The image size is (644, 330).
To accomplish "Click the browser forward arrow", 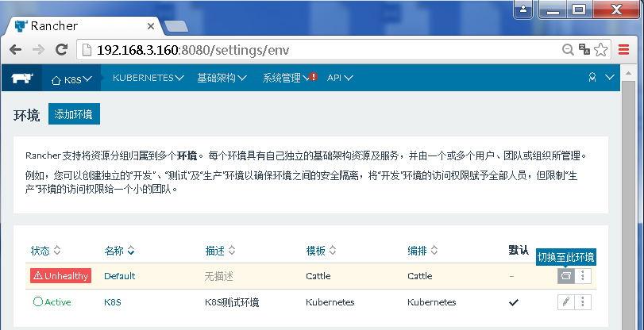I will 39,50.
